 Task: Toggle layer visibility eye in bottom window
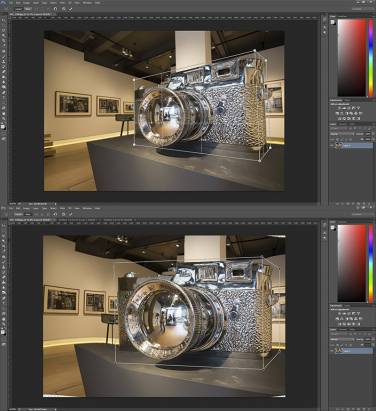[332, 351]
